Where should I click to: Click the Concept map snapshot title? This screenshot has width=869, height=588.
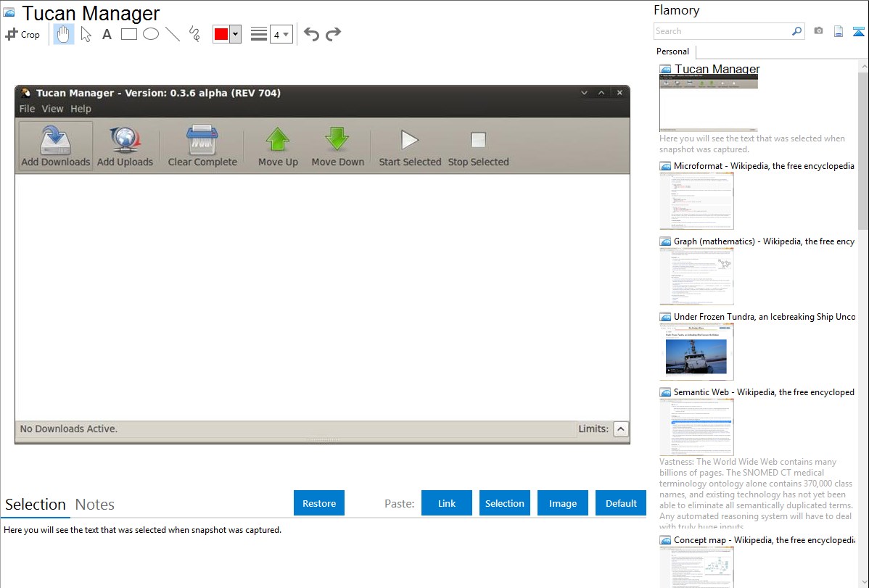(765, 539)
